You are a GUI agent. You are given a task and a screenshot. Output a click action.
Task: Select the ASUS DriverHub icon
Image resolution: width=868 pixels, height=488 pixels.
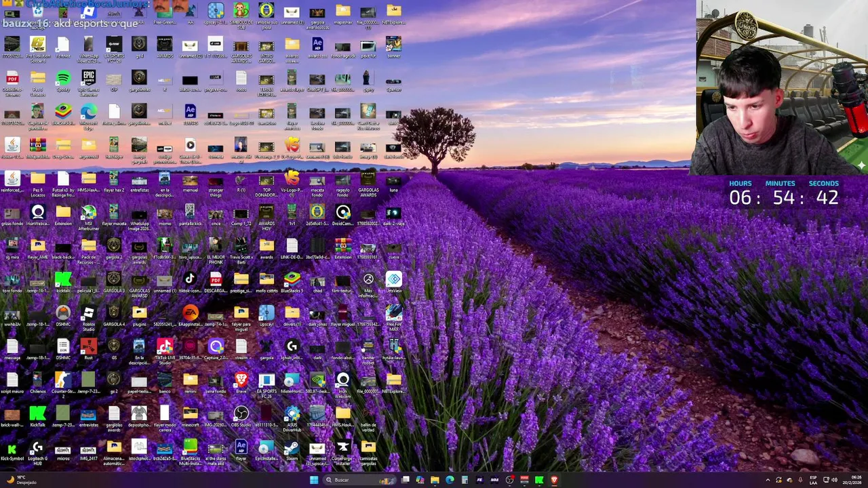click(x=292, y=419)
